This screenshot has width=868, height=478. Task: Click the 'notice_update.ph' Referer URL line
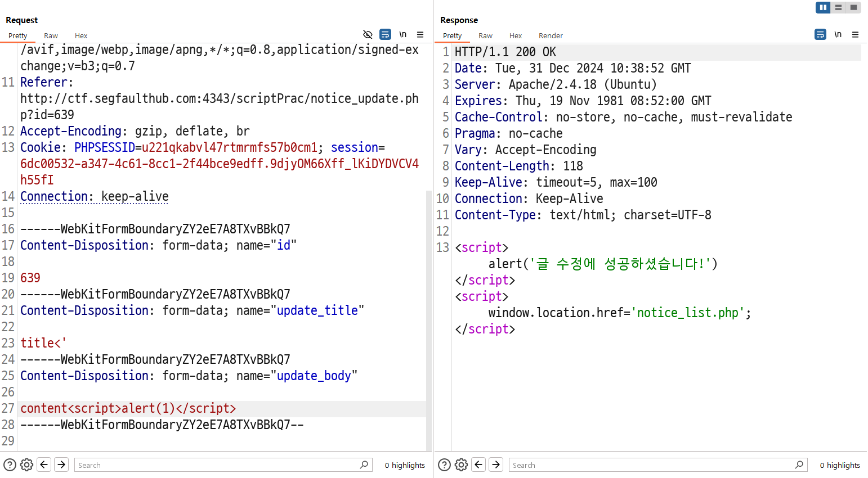coord(220,98)
